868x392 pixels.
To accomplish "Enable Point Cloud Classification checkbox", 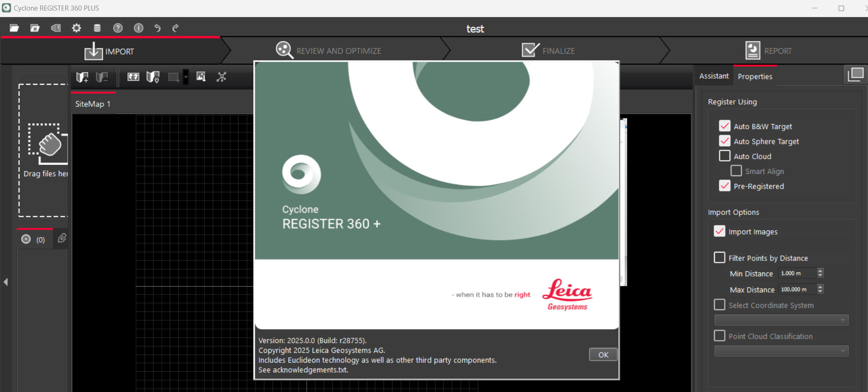I will (x=720, y=336).
